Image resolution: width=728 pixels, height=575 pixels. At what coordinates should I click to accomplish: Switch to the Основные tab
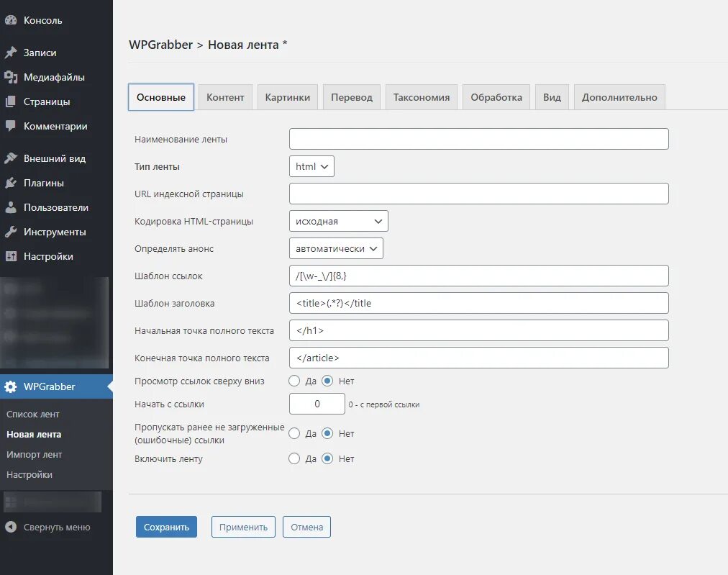[160, 97]
